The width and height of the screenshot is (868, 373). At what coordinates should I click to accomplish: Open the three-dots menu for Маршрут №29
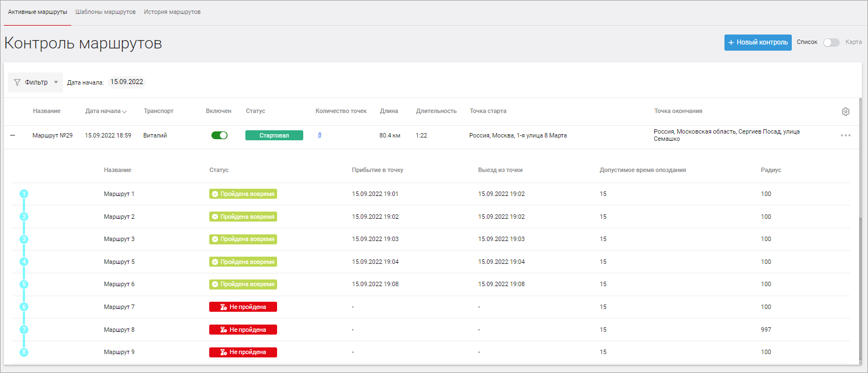(845, 135)
